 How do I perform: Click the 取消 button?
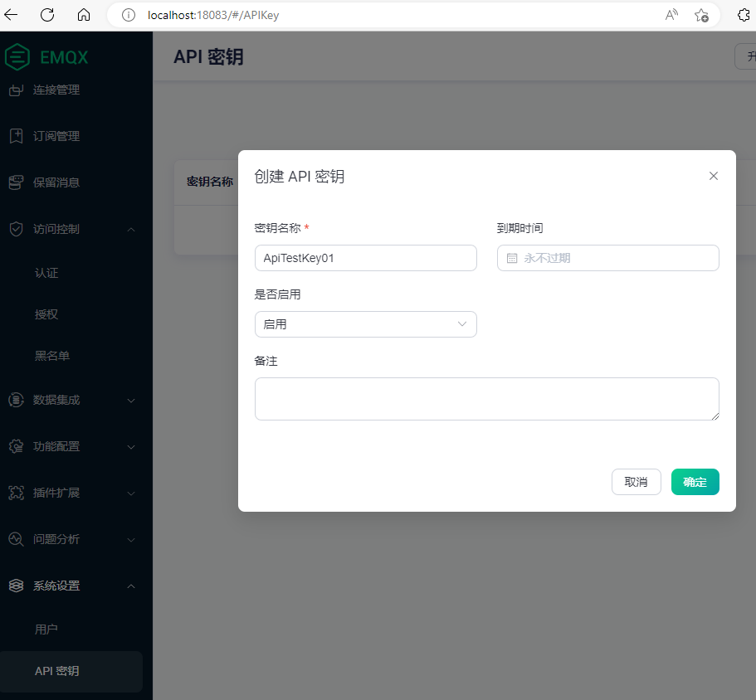[636, 482]
